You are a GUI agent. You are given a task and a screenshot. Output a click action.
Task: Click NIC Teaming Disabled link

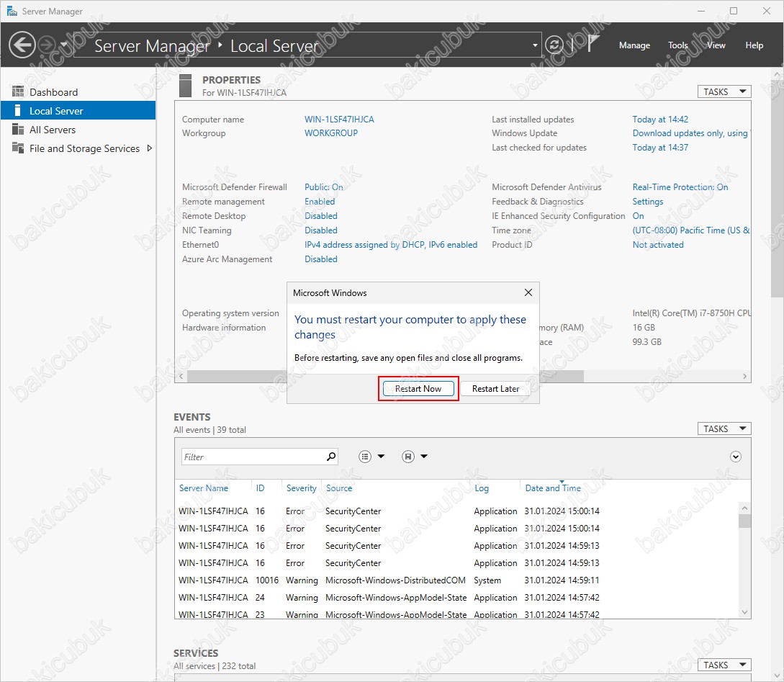click(x=320, y=230)
